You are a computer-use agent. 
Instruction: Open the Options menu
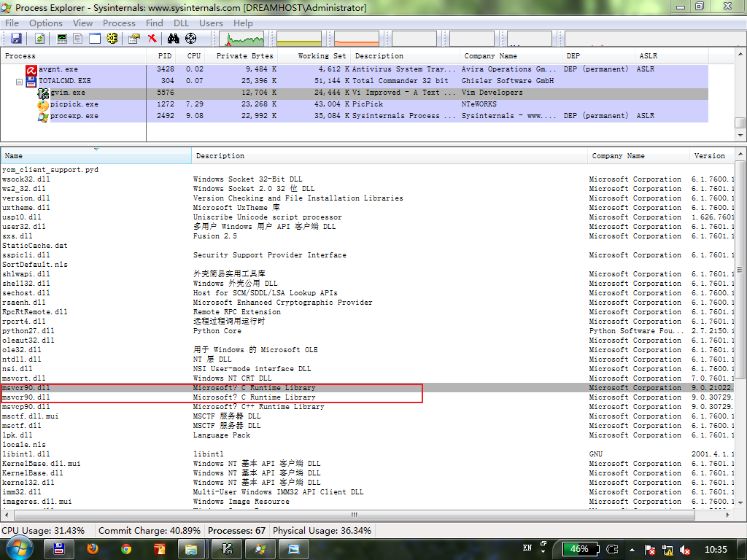(46, 23)
